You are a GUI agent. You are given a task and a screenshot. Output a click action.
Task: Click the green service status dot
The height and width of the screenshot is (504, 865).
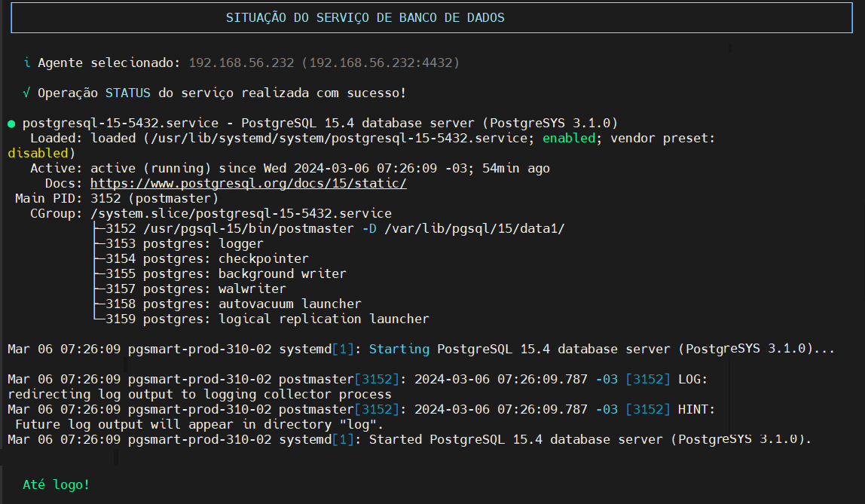11,124
